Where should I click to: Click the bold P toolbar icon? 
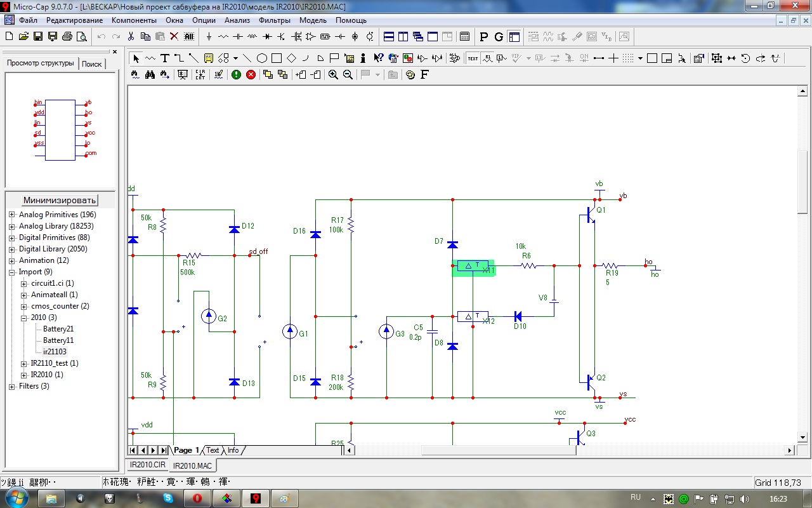[484, 37]
